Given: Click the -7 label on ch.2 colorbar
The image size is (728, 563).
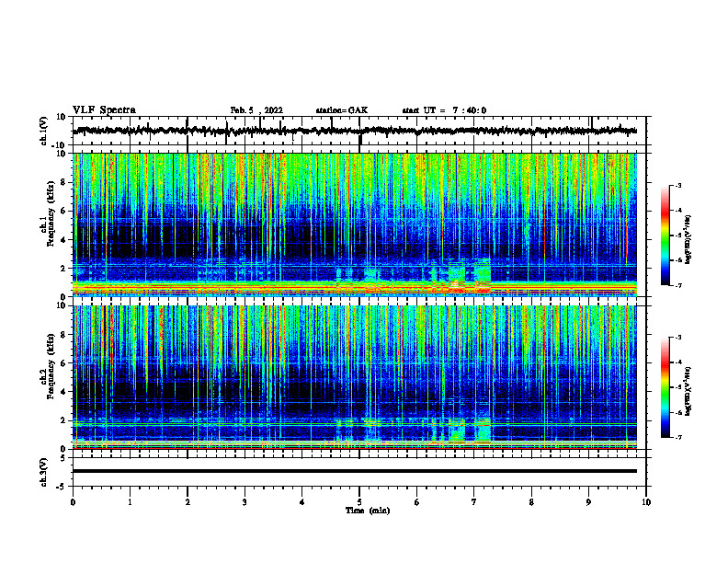Looking at the screenshot, I should point(678,437).
